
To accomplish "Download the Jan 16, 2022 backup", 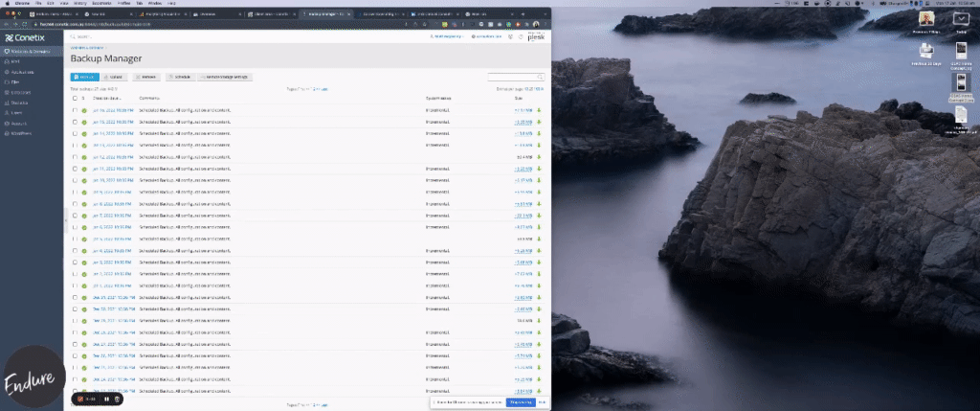I will (x=539, y=110).
